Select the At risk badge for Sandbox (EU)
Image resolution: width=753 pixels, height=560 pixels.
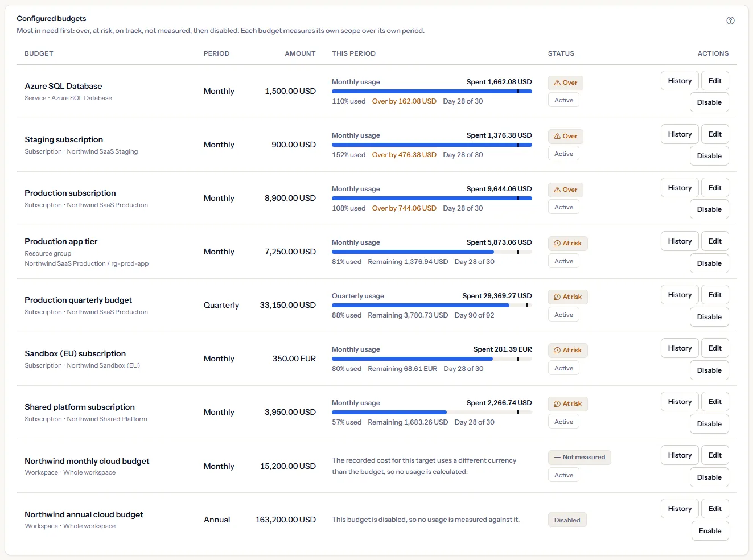(568, 351)
